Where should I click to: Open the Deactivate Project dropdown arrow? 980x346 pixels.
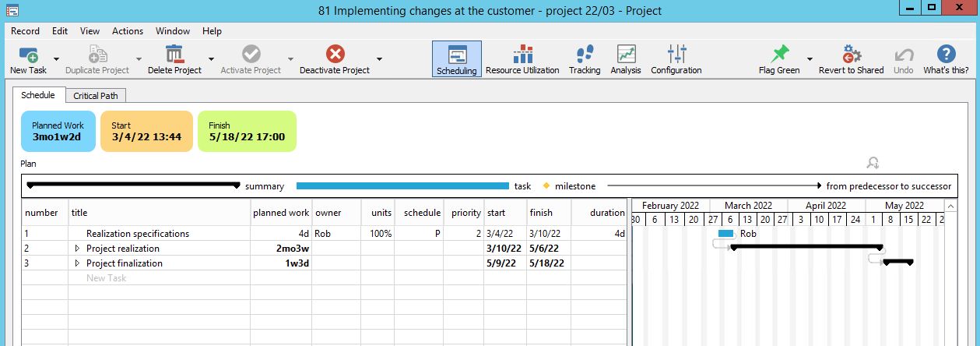379,59
